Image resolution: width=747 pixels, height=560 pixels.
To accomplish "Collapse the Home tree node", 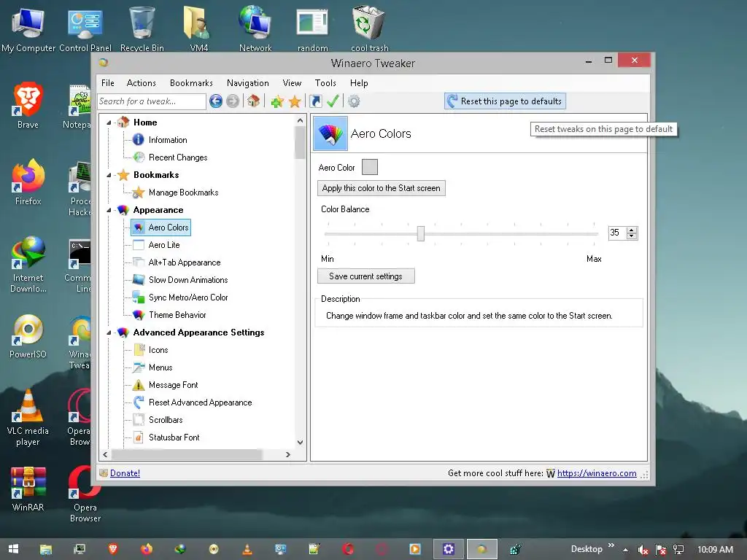I will click(x=109, y=122).
